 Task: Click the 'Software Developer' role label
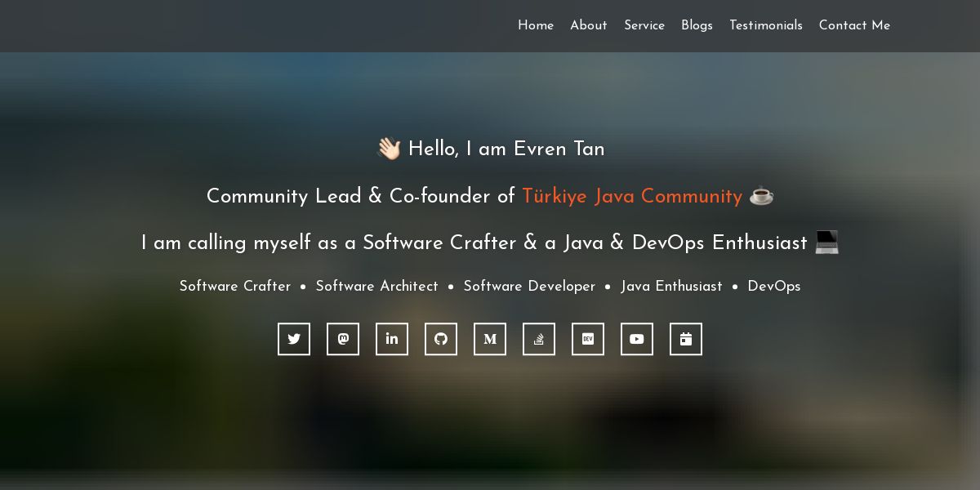[529, 286]
